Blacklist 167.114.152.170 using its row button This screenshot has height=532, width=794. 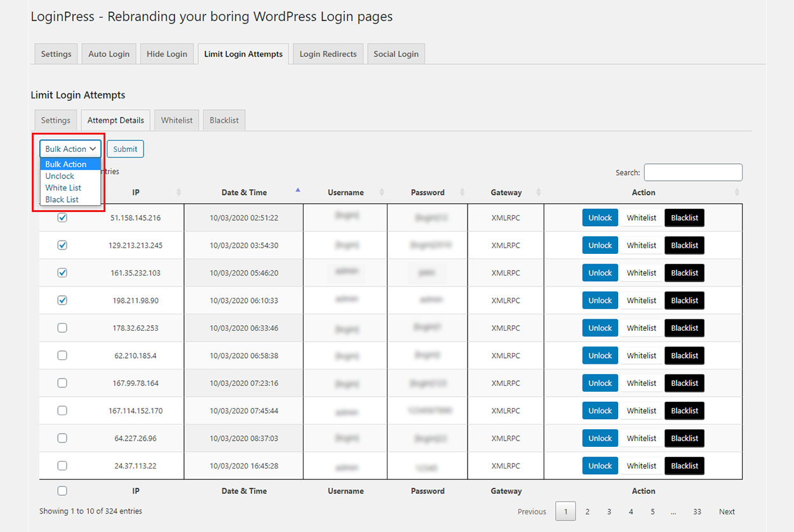(x=685, y=411)
